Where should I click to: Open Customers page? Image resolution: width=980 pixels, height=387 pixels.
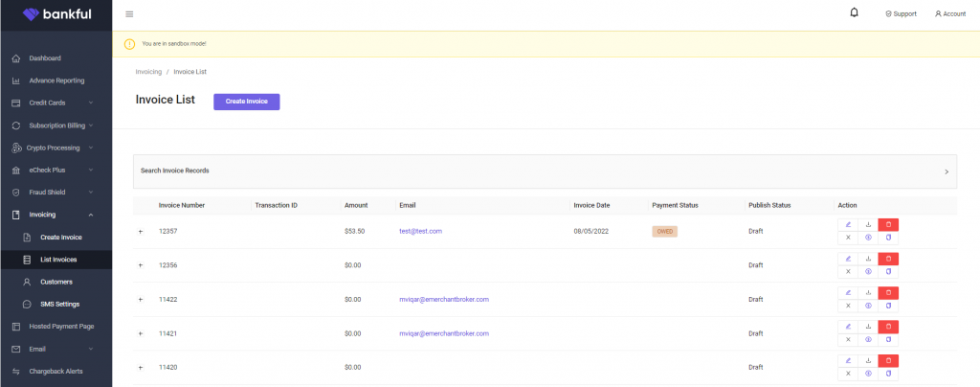point(56,282)
